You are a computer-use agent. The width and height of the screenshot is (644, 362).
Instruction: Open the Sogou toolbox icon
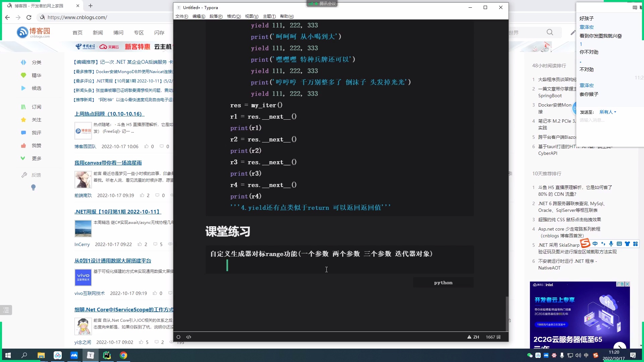point(636,244)
